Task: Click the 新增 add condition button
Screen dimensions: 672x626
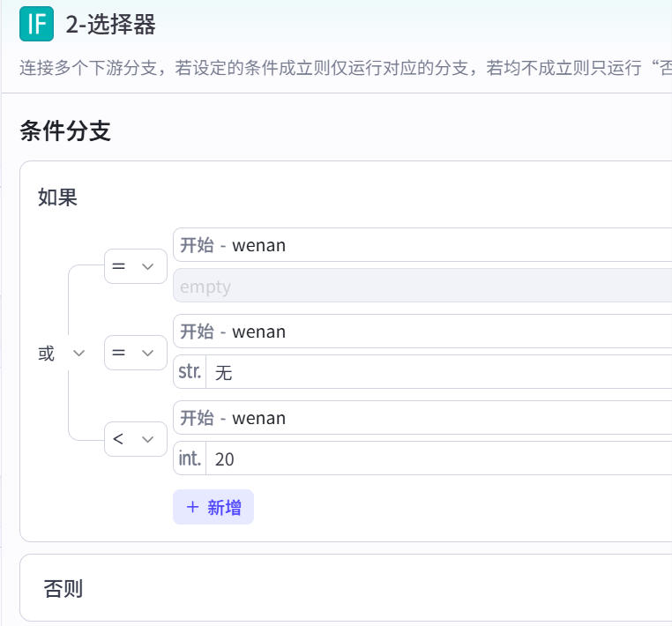Action: pyautogui.click(x=213, y=507)
